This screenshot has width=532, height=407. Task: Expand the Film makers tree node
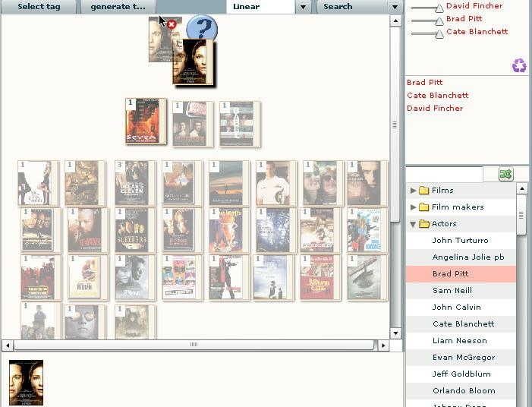(x=413, y=207)
